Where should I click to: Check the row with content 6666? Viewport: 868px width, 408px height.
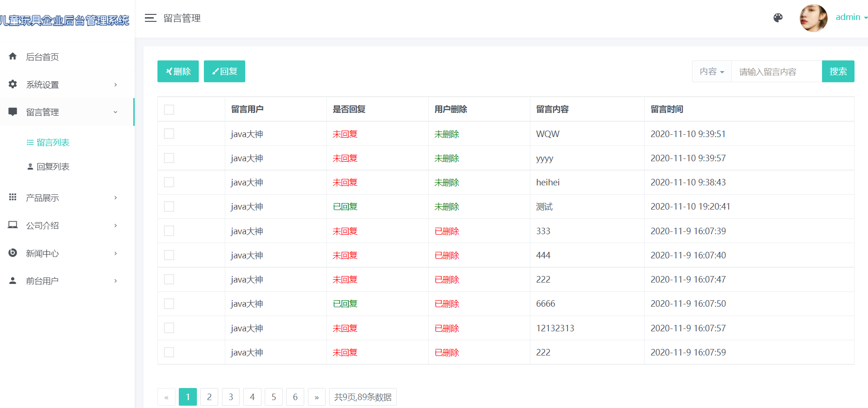[x=169, y=303]
